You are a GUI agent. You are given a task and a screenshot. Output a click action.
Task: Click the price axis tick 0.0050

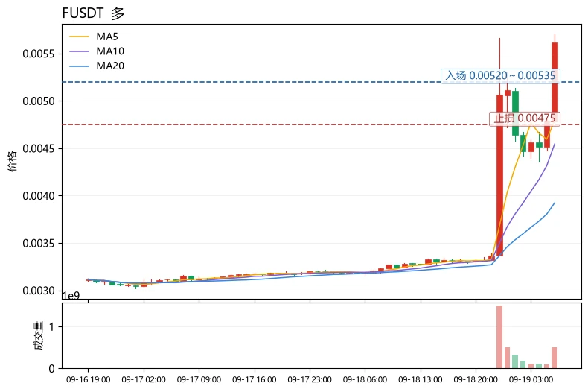tap(38, 101)
